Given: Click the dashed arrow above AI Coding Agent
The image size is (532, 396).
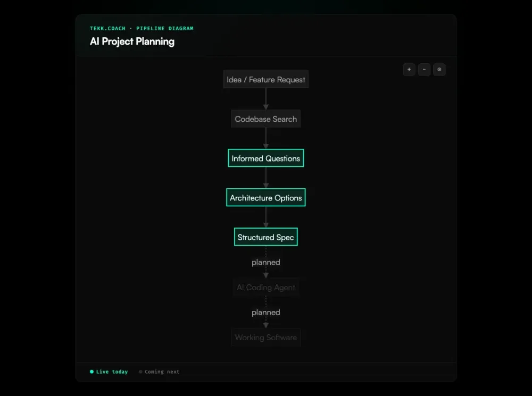Looking at the screenshot, I should click(x=265, y=273).
